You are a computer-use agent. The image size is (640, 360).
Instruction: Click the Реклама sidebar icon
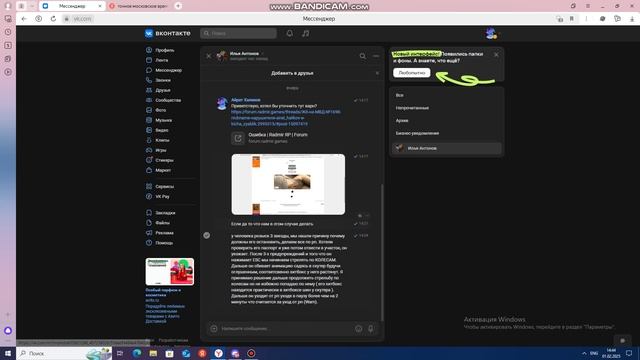click(x=149, y=233)
